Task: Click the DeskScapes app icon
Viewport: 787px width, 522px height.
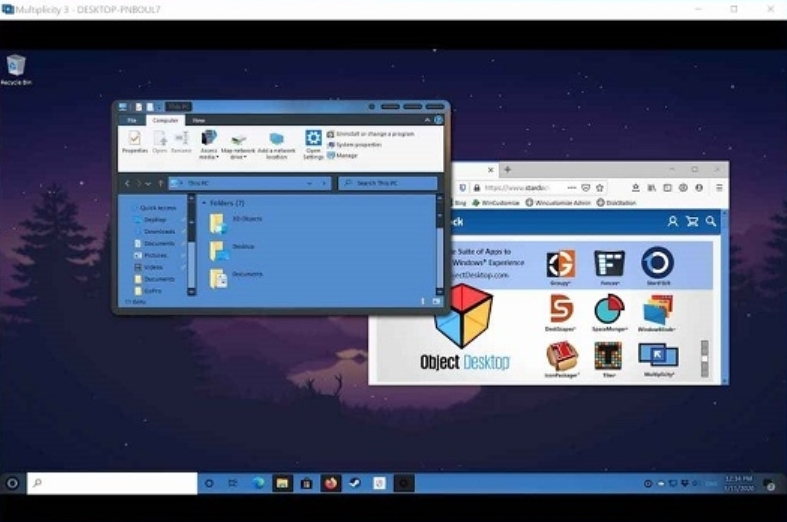Action: (x=561, y=309)
